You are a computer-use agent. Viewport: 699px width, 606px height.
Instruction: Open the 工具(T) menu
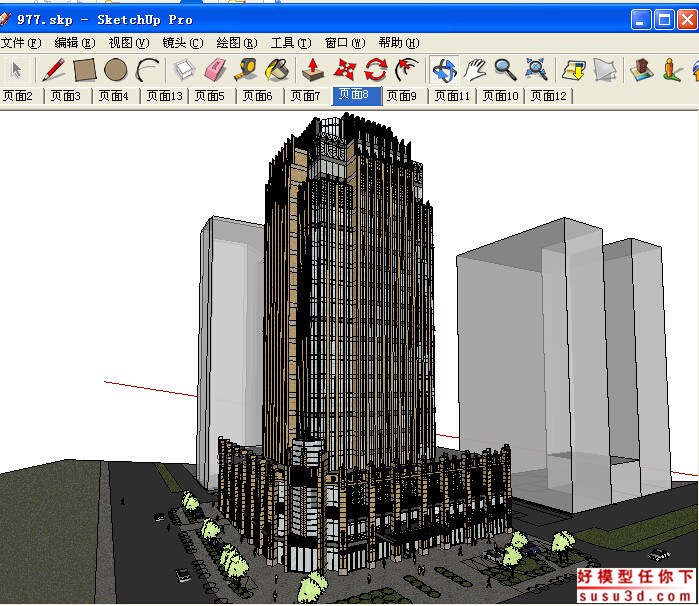(291, 43)
